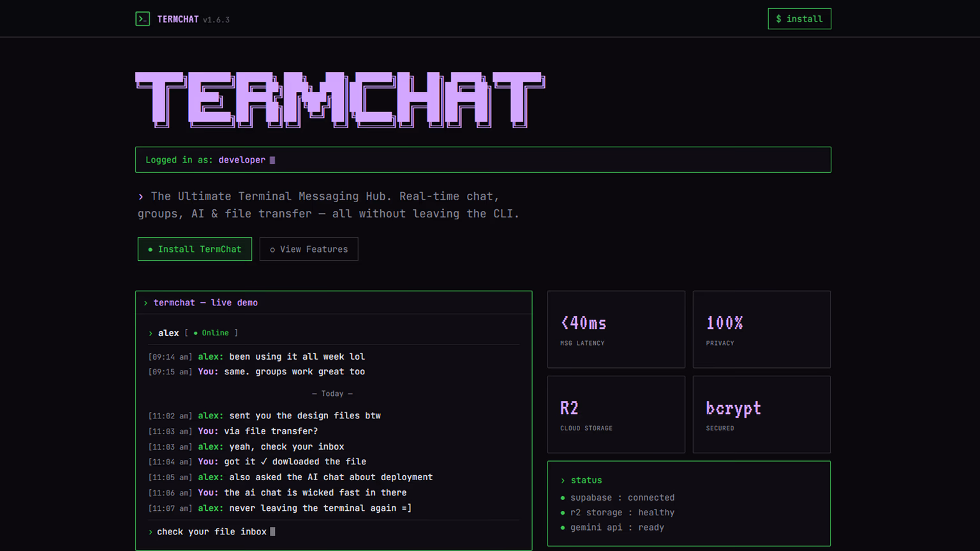Click the [11:07 am] timestamp
Image resolution: width=980 pixels, height=551 pixels.
point(170,509)
